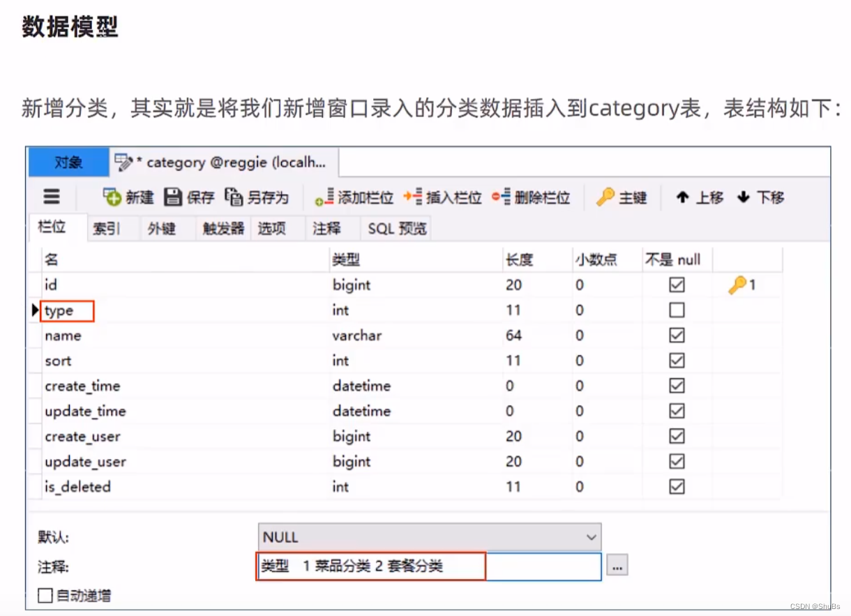Enable 不是 null for the type field
Screen dimensions: 851x616
coord(676,310)
